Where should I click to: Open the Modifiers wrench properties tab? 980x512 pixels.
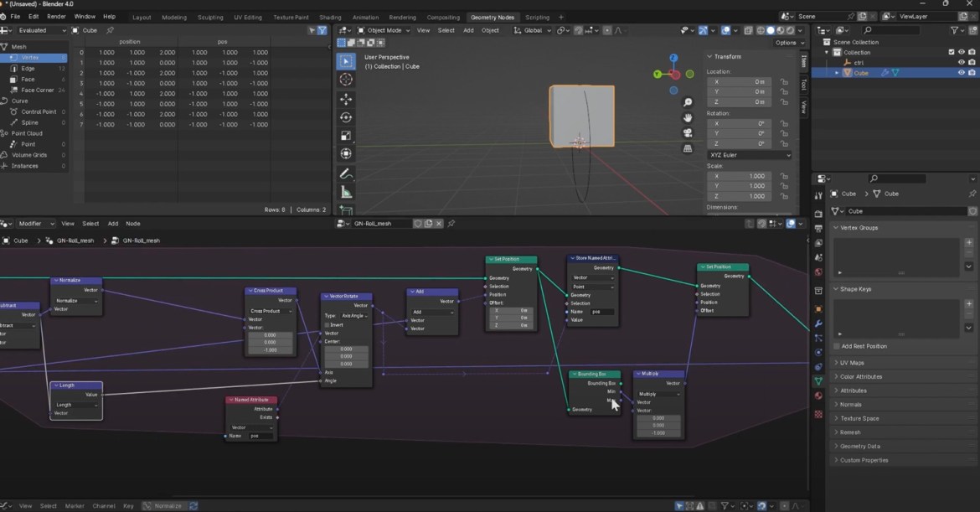[x=818, y=323]
